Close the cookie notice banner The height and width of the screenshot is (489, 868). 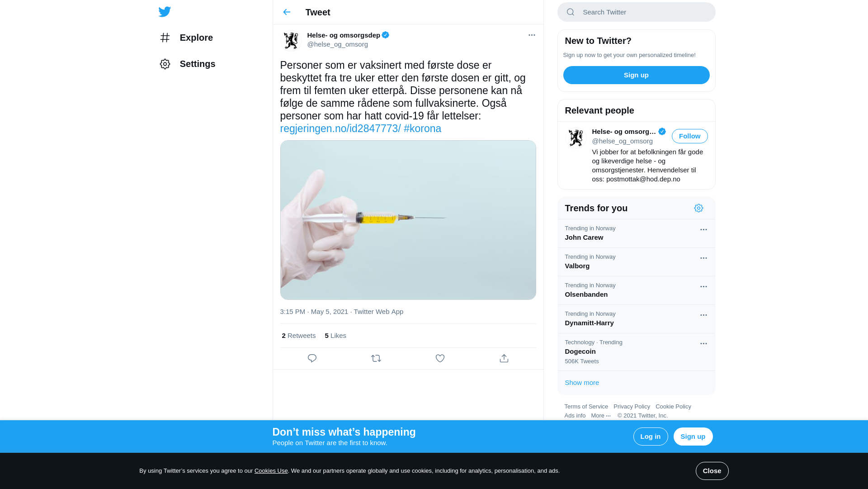(x=712, y=471)
